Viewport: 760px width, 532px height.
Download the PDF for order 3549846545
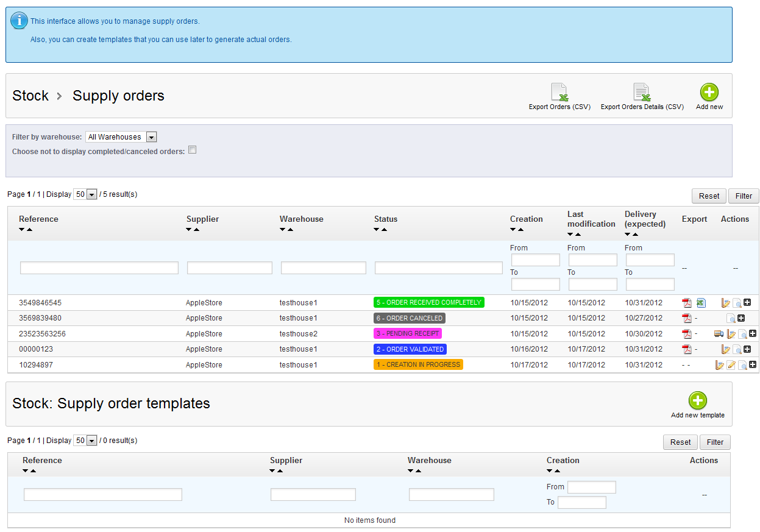(x=686, y=303)
